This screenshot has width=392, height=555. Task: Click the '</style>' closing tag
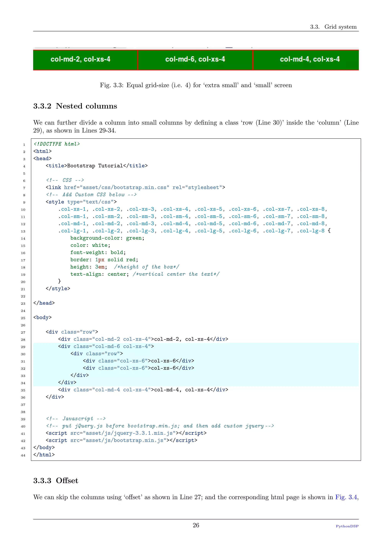58,289
